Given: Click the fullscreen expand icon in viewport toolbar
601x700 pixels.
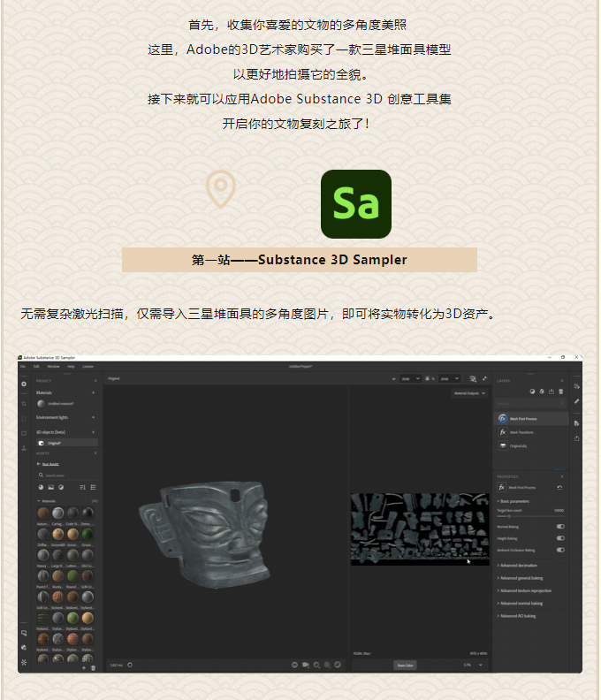Looking at the screenshot, I should (x=485, y=378).
